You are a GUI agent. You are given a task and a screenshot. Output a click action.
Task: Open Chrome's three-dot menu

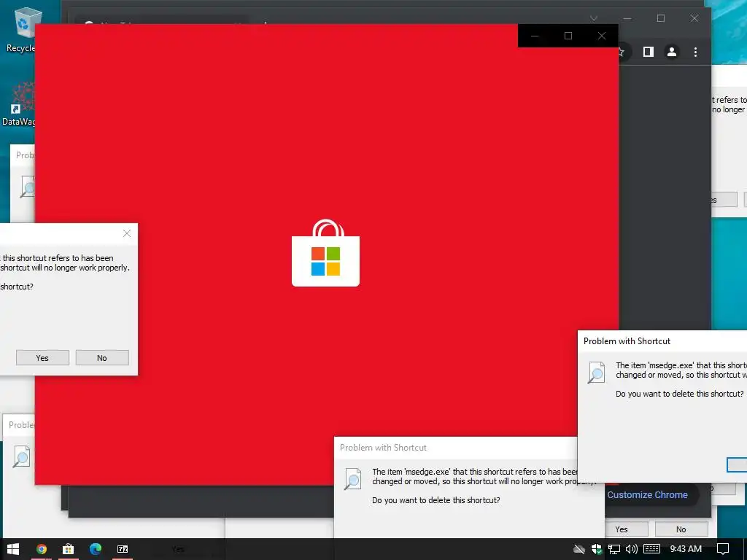(695, 52)
